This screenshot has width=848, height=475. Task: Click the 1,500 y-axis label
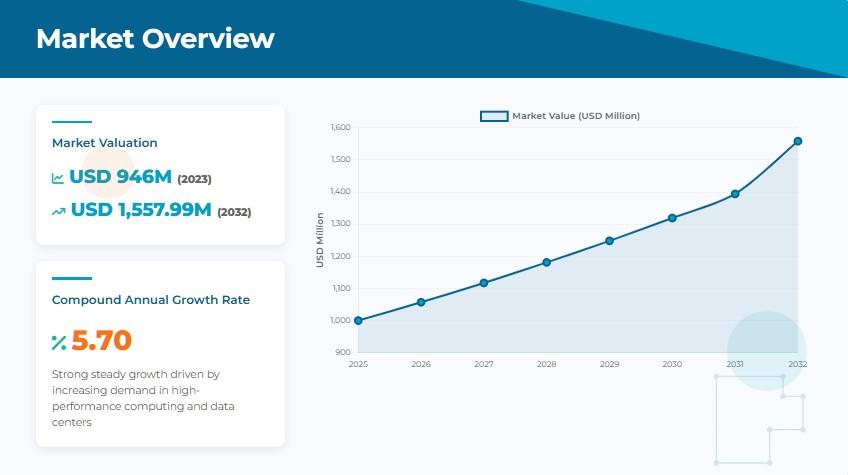tap(340, 159)
